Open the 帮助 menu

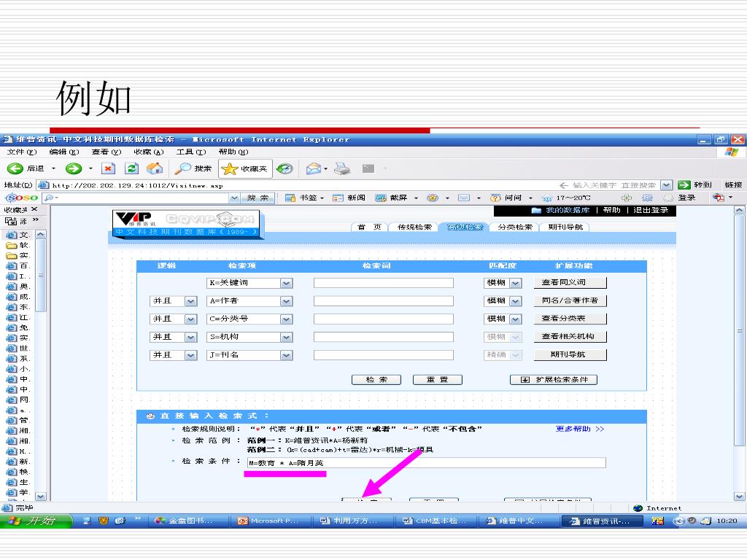(233, 152)
